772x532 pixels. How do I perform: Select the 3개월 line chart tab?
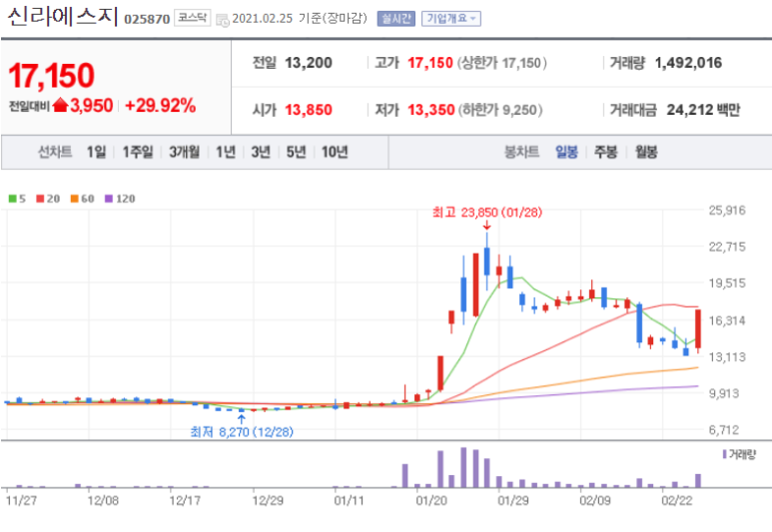[184, 152]
